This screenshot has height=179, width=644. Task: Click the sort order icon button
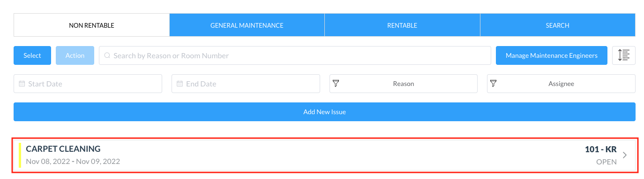[624, 55]
